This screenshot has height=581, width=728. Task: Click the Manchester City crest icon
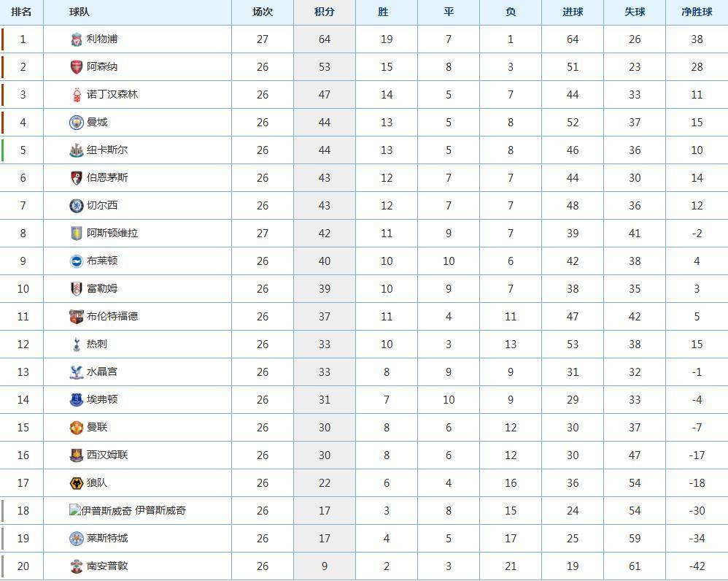pos(77,123)
